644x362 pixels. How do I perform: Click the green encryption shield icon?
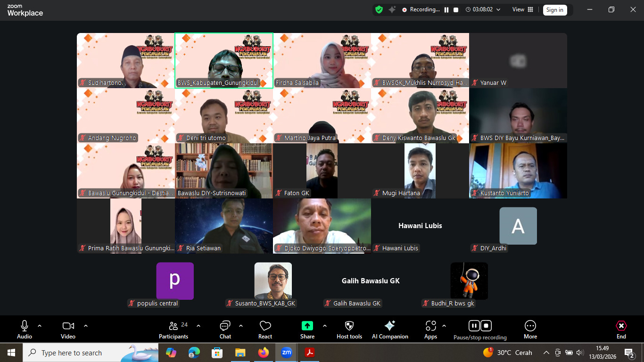point(379,9)
